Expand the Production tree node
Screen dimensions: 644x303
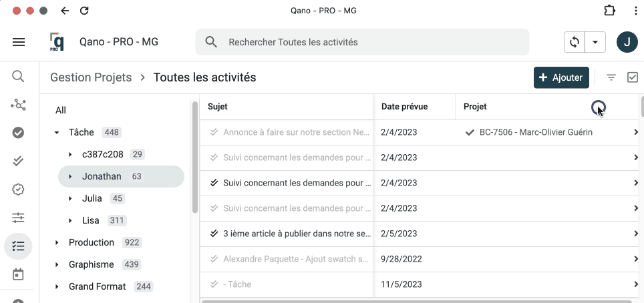[x=57, y=242]
